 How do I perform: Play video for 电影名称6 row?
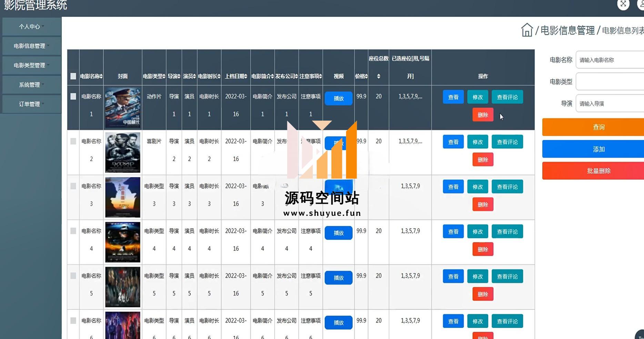339,322
